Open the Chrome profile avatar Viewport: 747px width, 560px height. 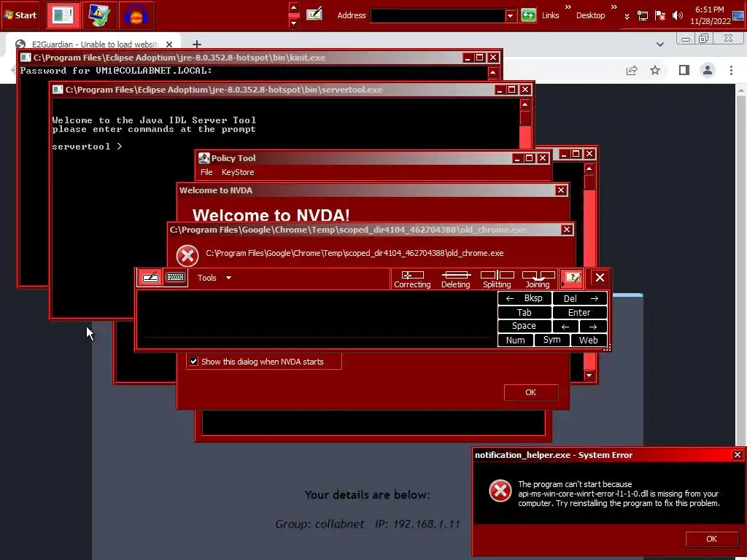[708, 71]
